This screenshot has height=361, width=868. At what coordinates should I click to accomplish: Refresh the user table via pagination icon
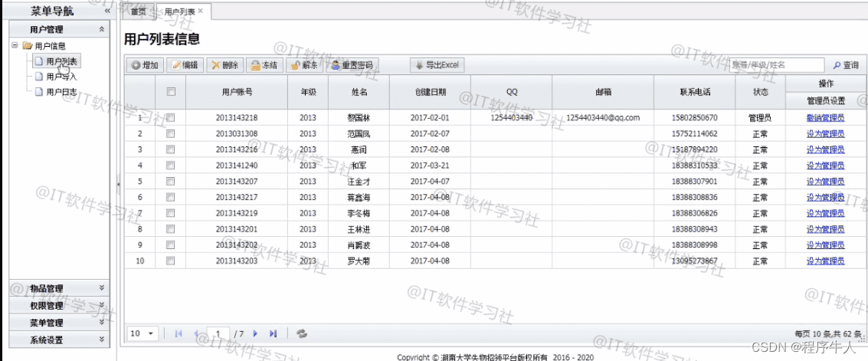coord(302,333)
